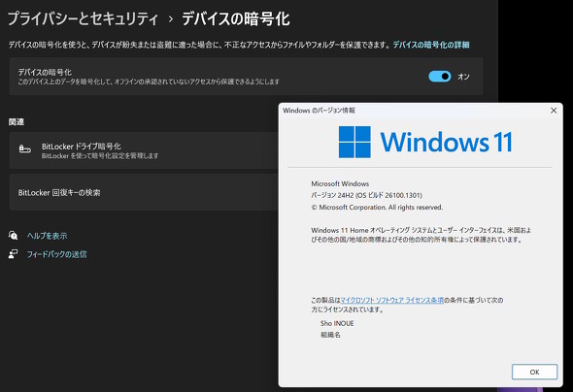Click the Windows 11 logo icon
This screenshot has width=573, height=392.
click(354, 142)
